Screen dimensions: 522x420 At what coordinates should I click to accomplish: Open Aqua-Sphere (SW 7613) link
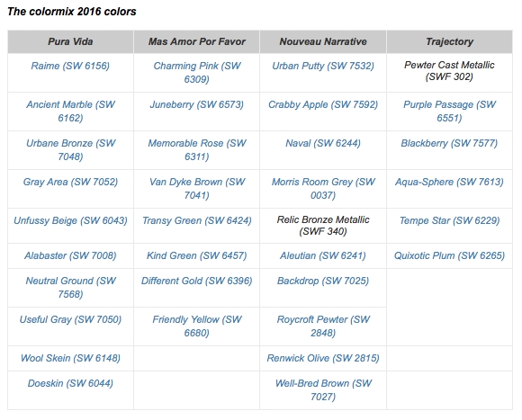(x=449, y=182)
